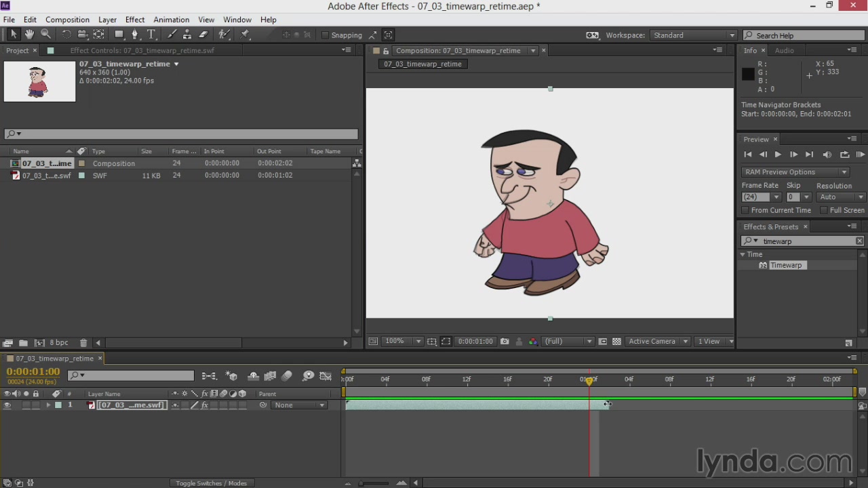868x488 pixels.
Task: Open the (Full) resolution dropdown
Action: pos(568,342)
